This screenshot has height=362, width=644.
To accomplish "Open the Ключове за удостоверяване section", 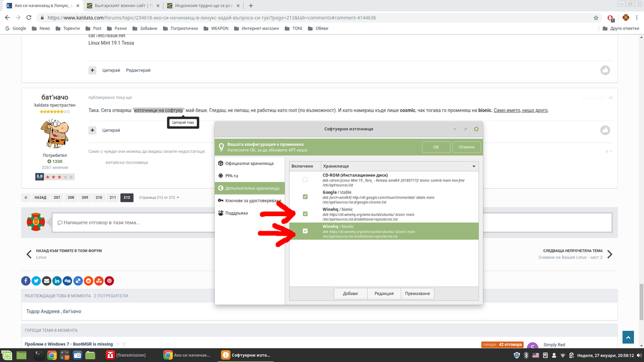I will 250,201.
